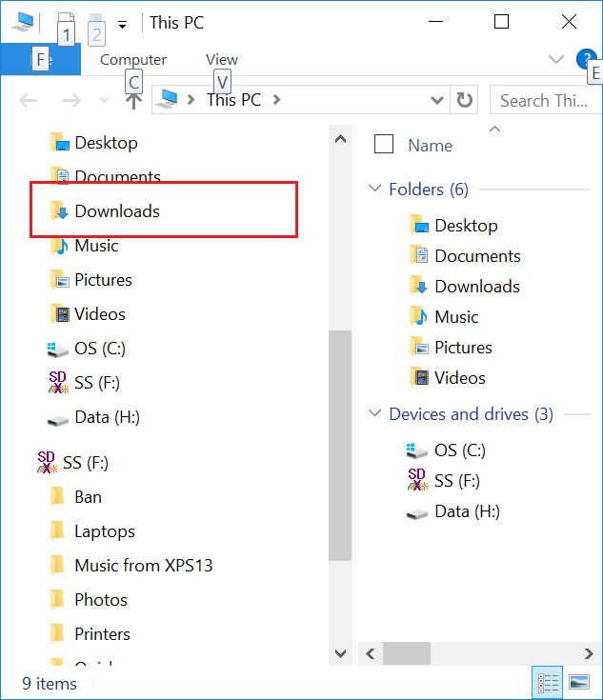Click the file list scroll right arrow
The width and height of the screenshot is (603, 700).
click(589, 653)
